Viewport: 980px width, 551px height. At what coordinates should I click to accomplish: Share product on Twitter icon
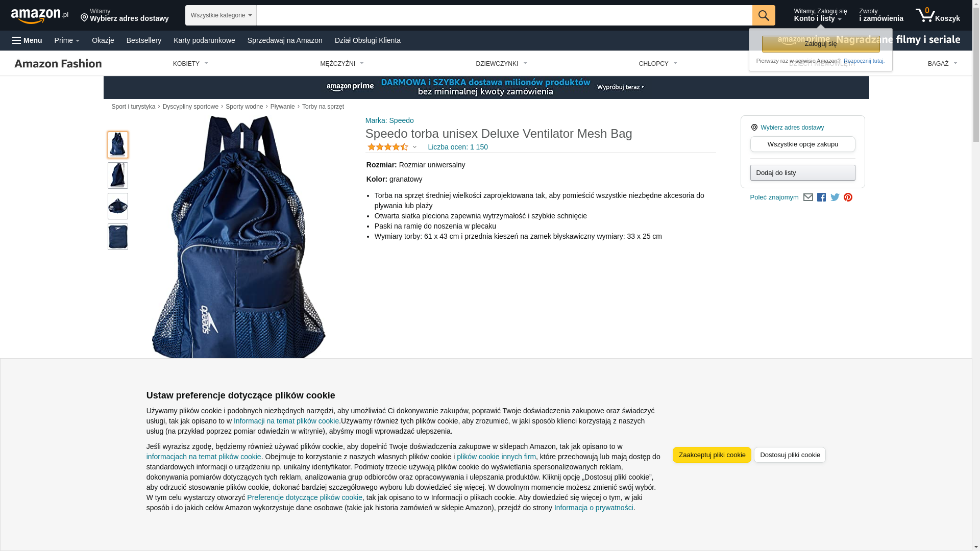click(835, 197)
